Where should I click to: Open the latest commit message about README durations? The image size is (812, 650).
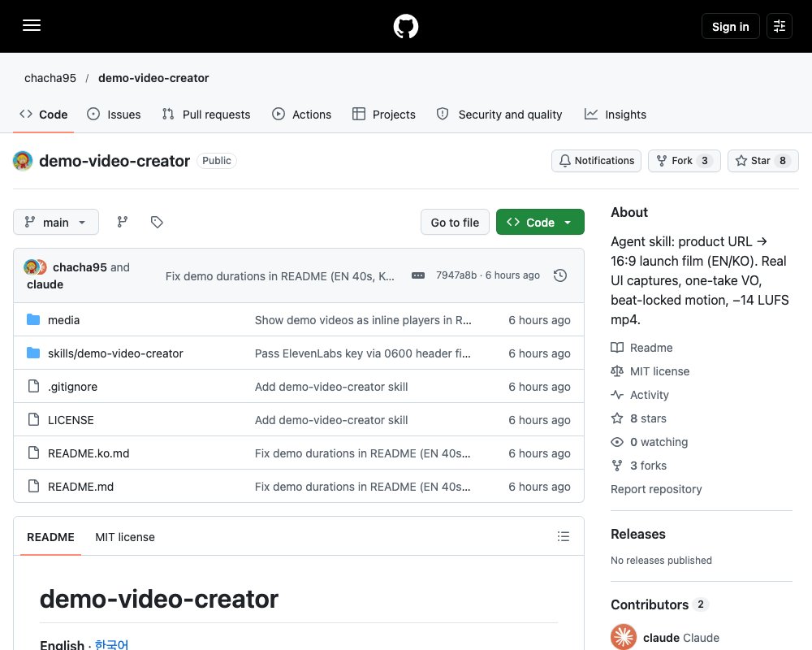[x=279, y=276]
